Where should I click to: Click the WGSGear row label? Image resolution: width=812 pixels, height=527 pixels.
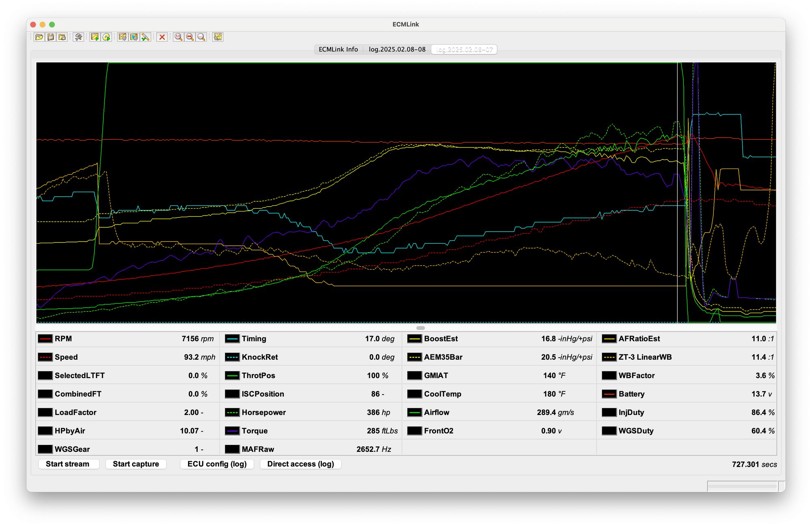(72, 449)
